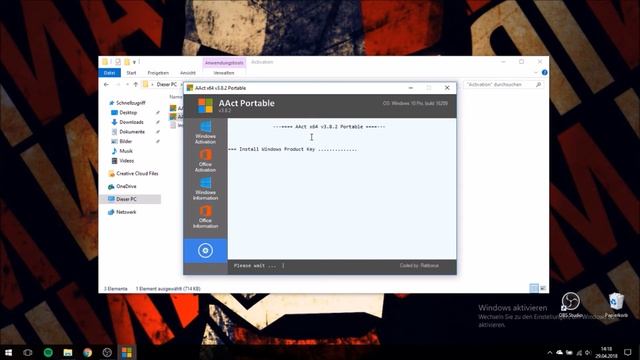Open Task View from the taskbar

[28, 352]
